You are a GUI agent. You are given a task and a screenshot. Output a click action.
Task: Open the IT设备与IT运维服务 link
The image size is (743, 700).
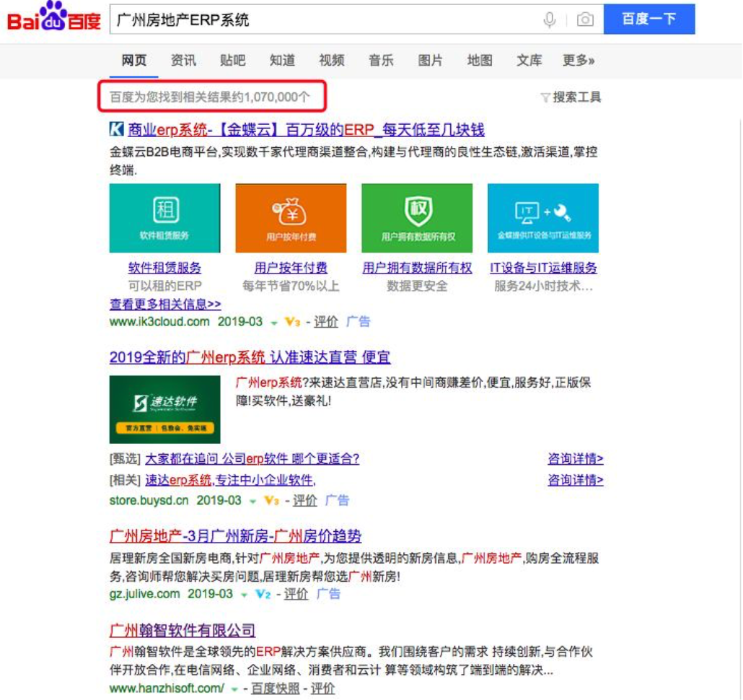(543, 268)
